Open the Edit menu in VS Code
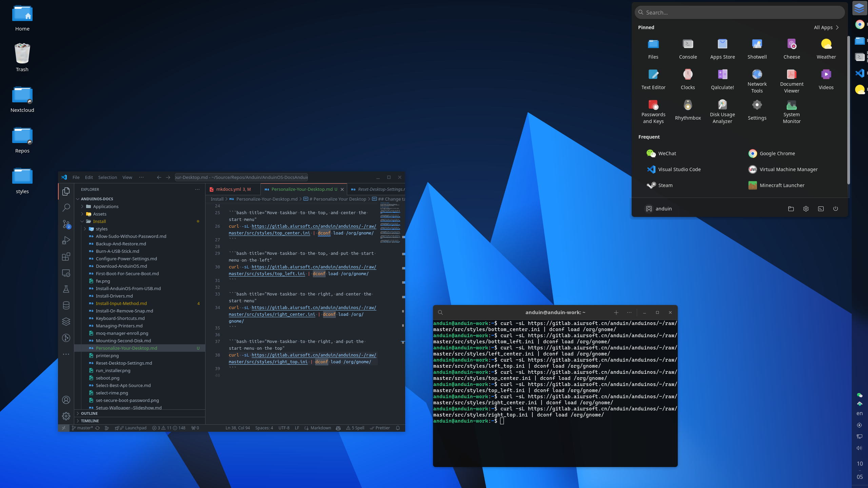Viewport: 868px width, 488px height. click(89, 177)
